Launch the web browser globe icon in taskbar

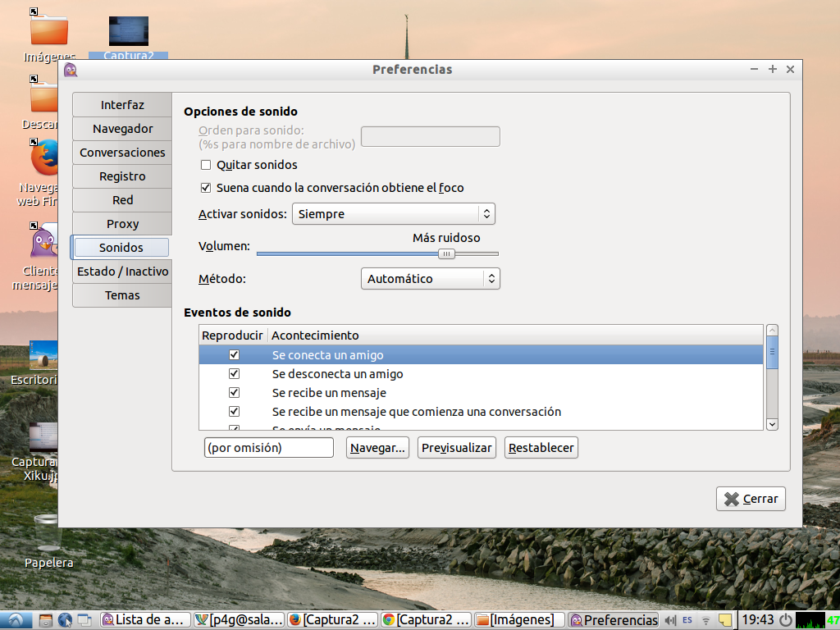66,620
